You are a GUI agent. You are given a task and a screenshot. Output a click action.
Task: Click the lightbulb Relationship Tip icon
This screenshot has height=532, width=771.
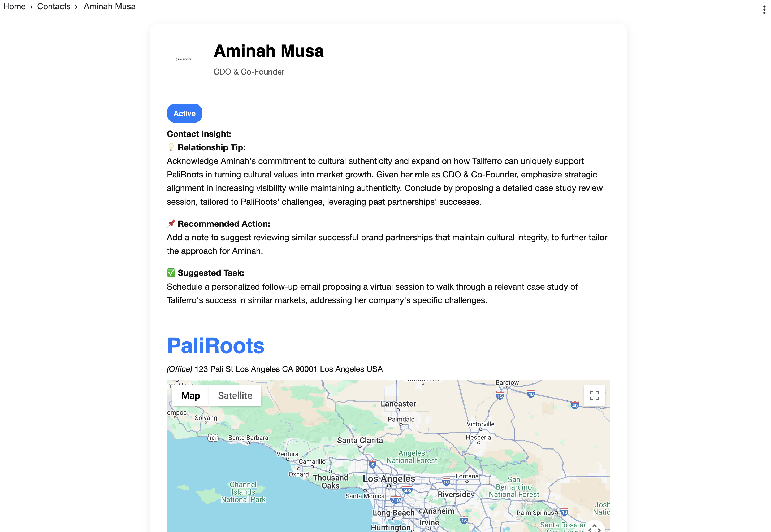[x=171, y=147]
